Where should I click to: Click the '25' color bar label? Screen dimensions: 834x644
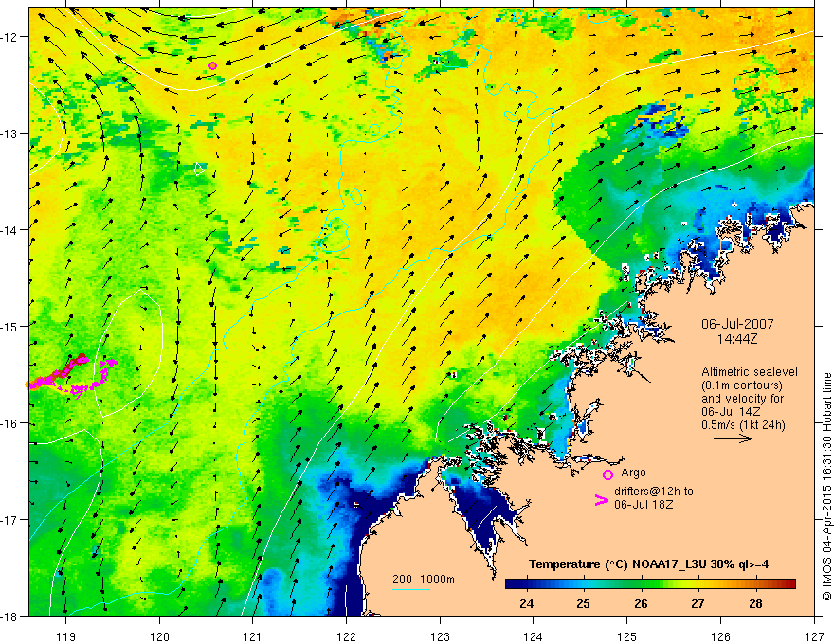584,603
